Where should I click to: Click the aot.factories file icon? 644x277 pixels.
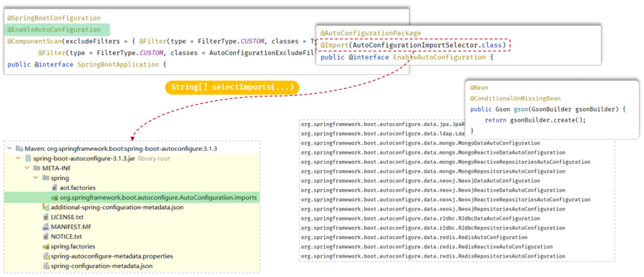point(54,188)
